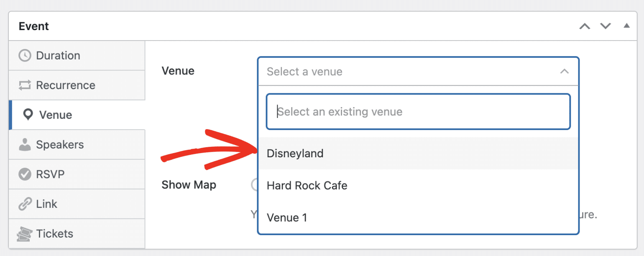This screenshot has width=644, height=256.
Task: Open the Duration tab
Action: tap(77, 56)
